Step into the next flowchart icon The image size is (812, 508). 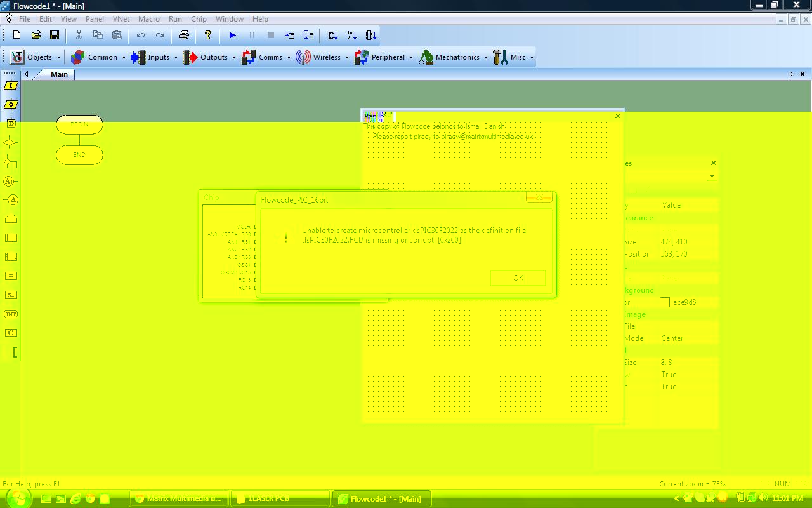click(x=289, y=35)
